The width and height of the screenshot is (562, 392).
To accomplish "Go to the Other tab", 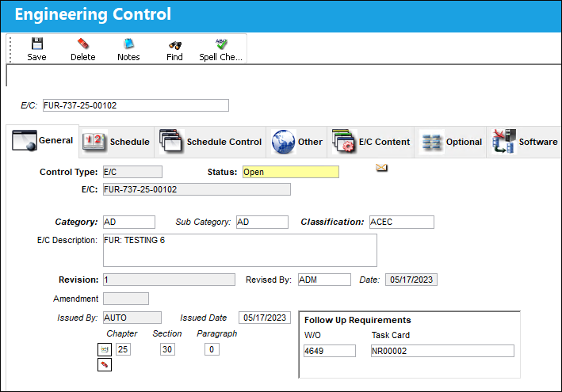I will click(296, 142).
